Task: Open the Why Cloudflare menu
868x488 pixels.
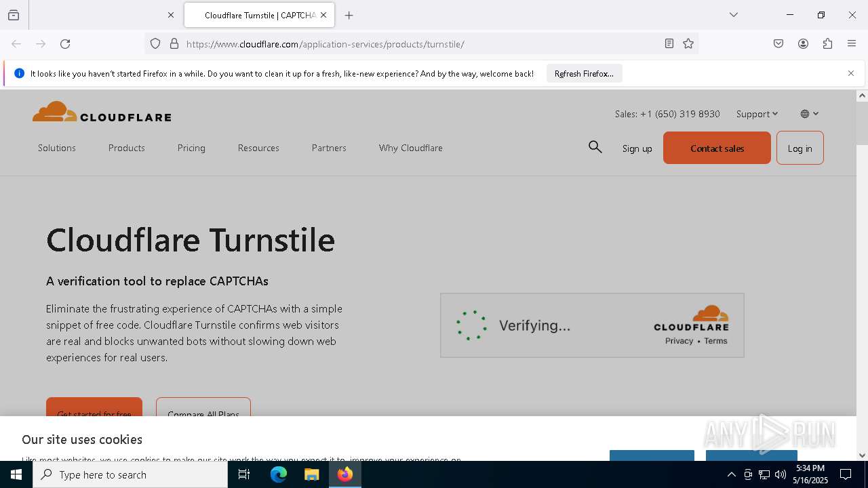Action: pyautogui.click(x=411, y=148)
